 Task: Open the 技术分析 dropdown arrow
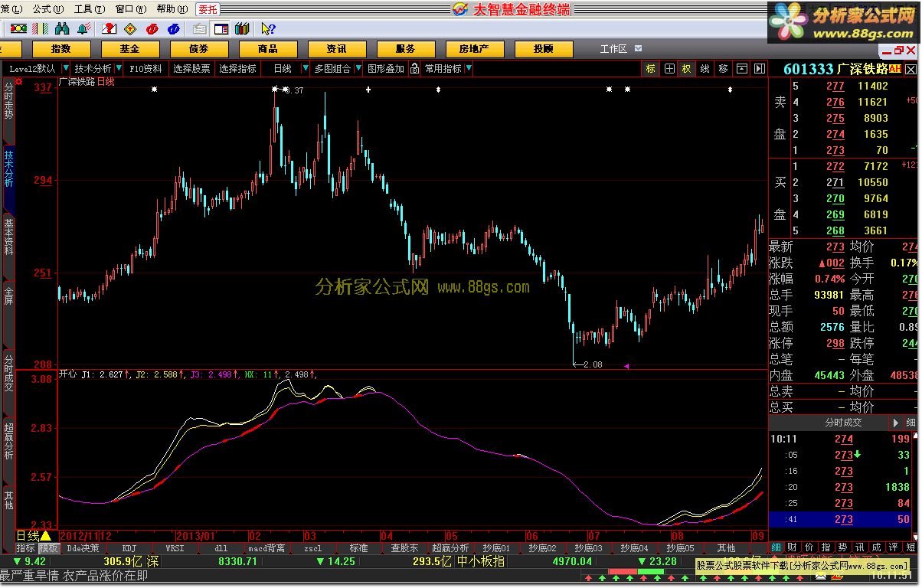point(119,68)
